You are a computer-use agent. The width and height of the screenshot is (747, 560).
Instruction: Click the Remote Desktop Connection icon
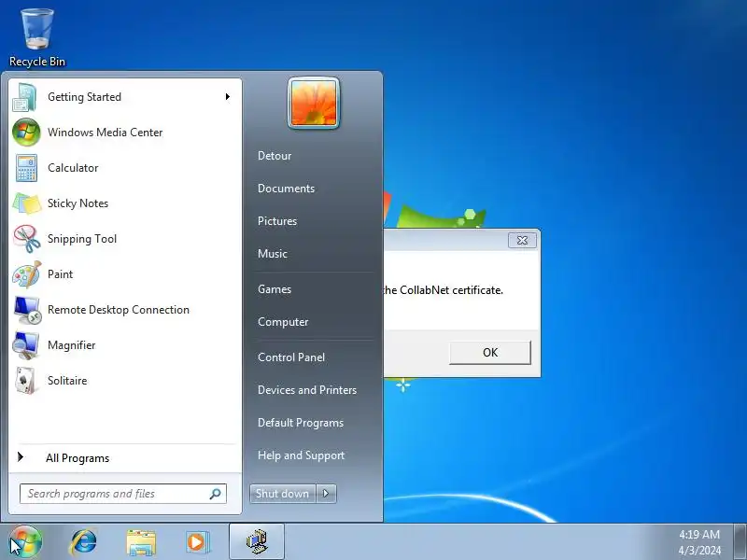click(x=27, y=310)
